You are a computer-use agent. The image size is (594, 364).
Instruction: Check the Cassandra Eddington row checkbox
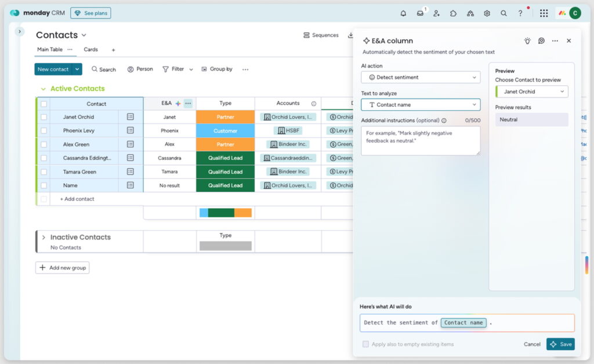(x=44, y=158)
